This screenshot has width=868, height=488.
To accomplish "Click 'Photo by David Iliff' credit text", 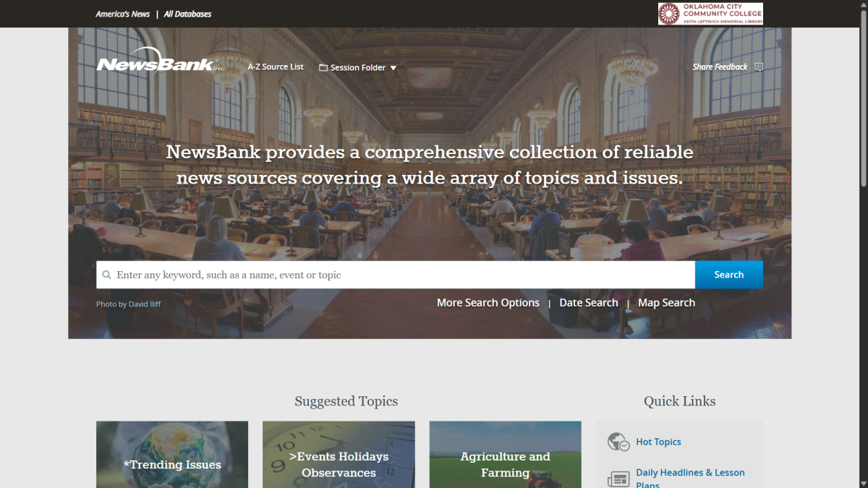I will 129,304.
